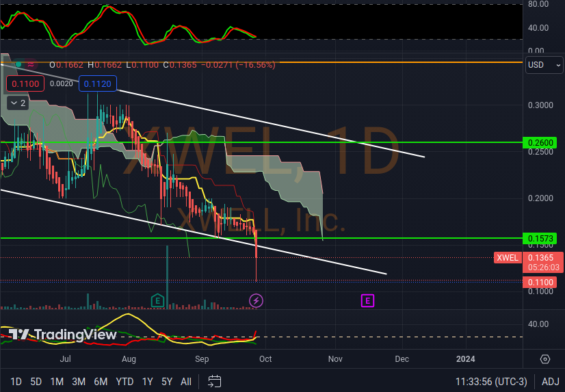
Task: Click the 2024 label on time axis
Action: (466, 359)
